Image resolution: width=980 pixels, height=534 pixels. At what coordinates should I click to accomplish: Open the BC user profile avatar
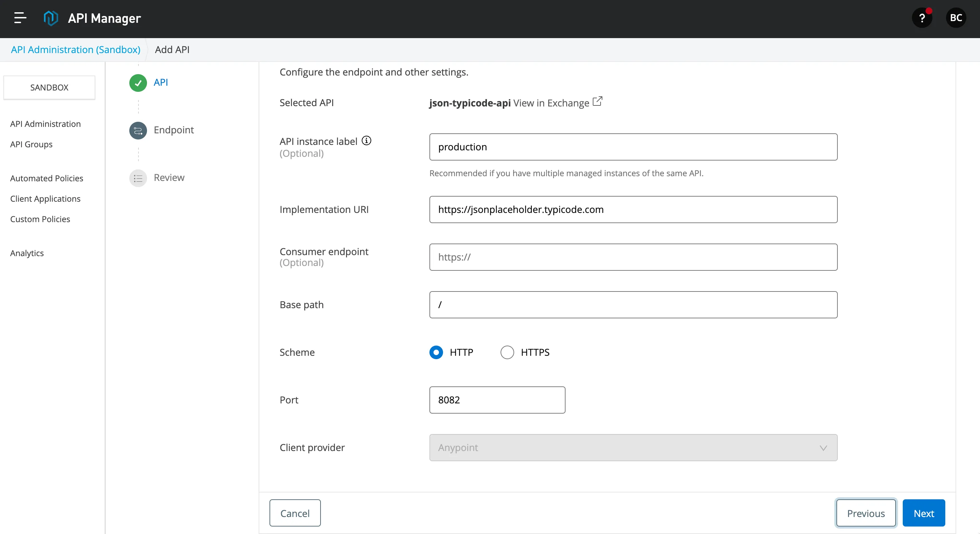tap(955, 18)
